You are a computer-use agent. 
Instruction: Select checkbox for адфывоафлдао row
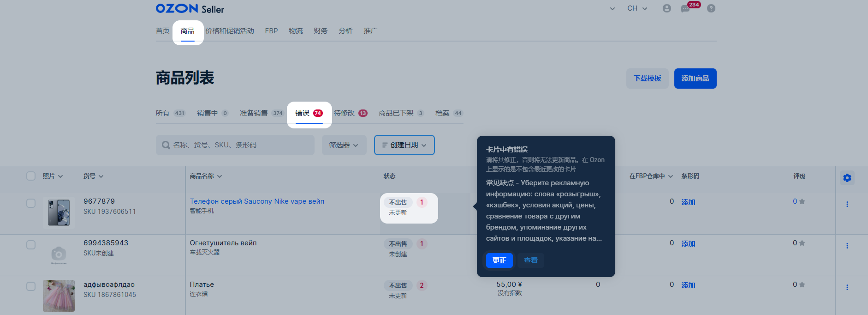(x=31, y=286)
